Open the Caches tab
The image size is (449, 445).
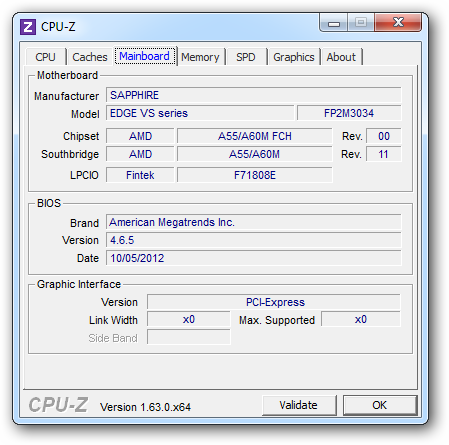(x=90, y=57)
